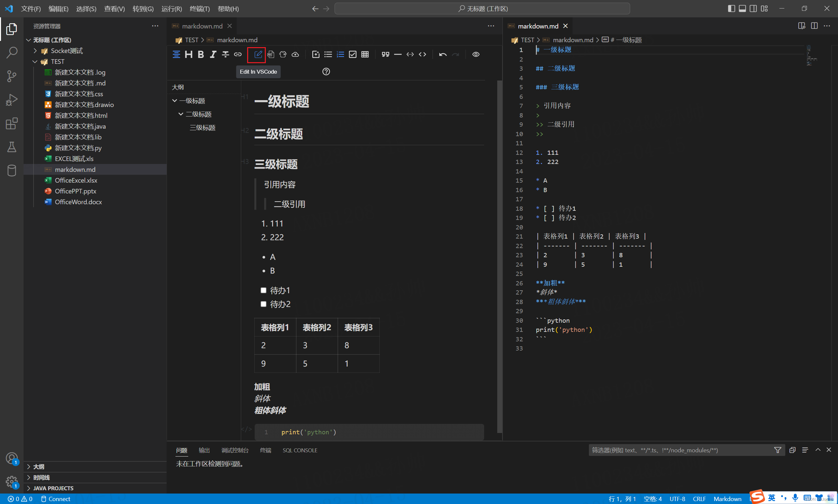Open the theme shirt icon
Viewport: 838px width, 504px height.
coord(283,54)
